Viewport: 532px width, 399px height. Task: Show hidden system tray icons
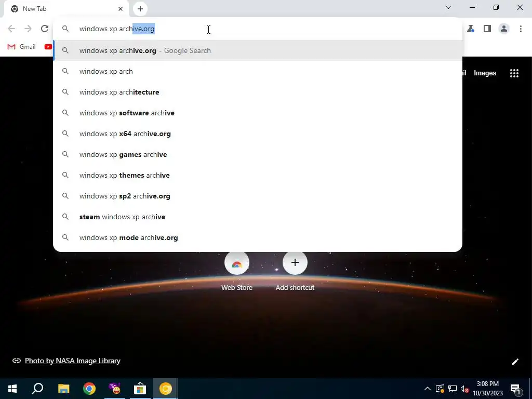pos(428,389)
